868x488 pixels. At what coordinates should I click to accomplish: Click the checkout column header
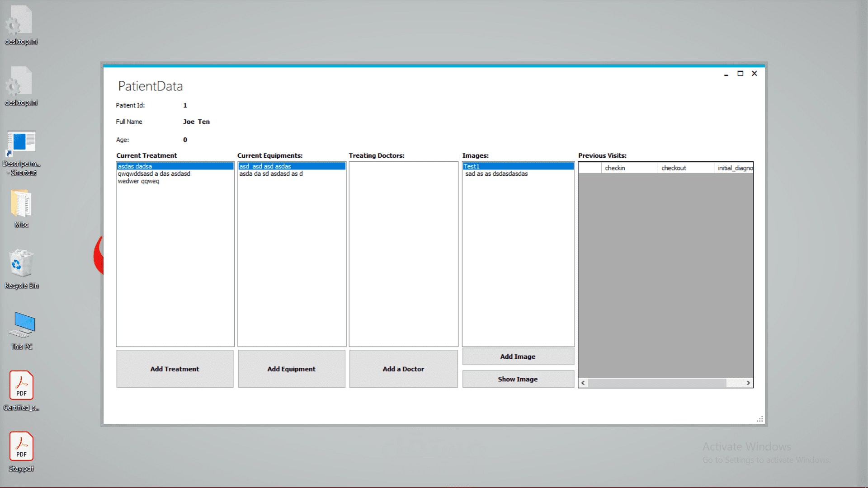tap(674, 168)
